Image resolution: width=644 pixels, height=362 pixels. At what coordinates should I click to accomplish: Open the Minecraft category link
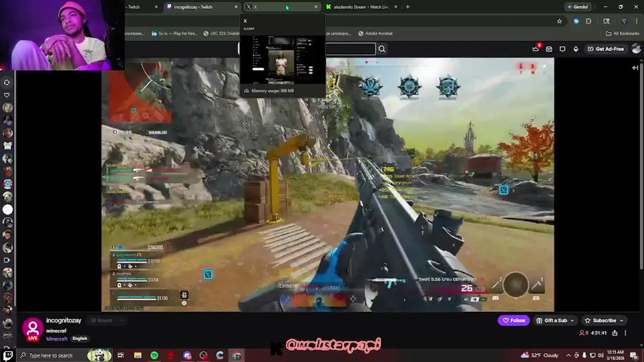[57, 339]
